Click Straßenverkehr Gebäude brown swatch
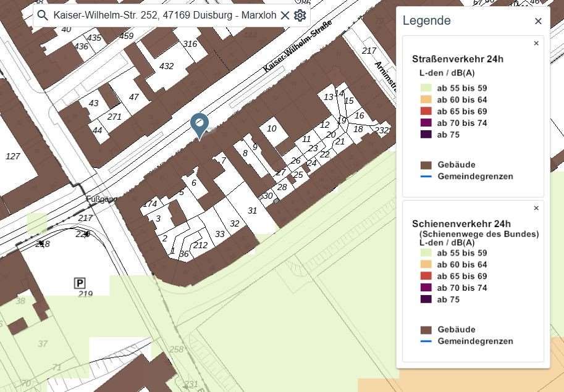Screen dimensions: 564x392 (x=426, y=165)
